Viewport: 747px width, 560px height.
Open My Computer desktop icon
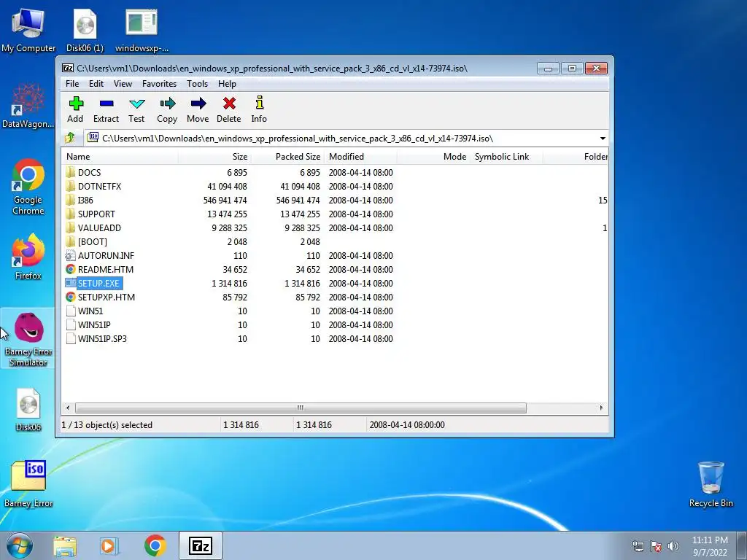(x=28, y=29)
